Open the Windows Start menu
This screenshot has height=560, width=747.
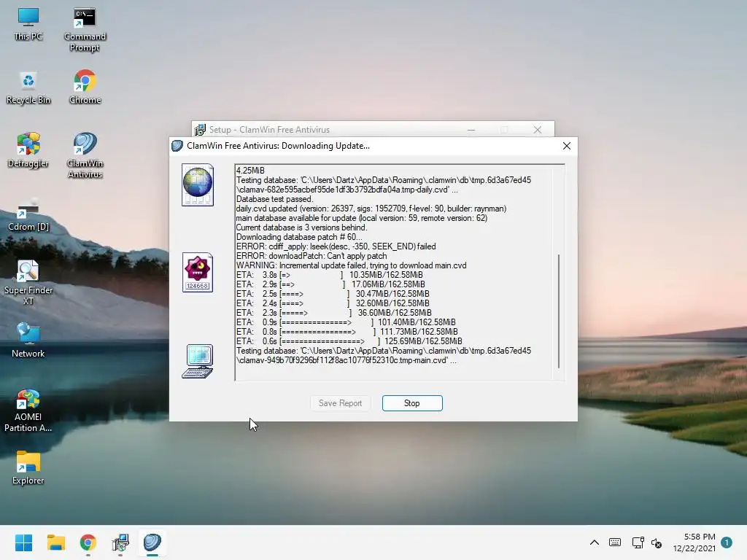tap(23, 542)
